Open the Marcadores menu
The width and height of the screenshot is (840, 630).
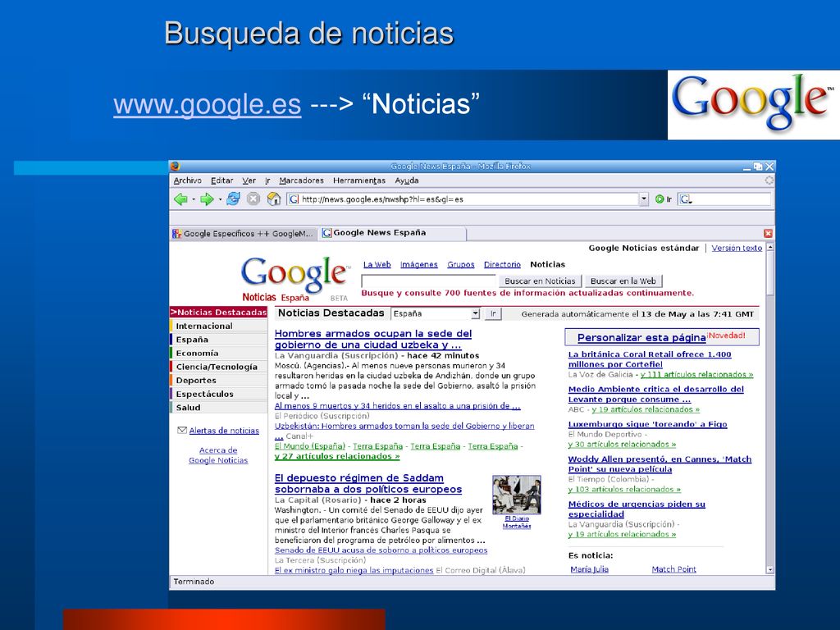[x=301, y=180]
